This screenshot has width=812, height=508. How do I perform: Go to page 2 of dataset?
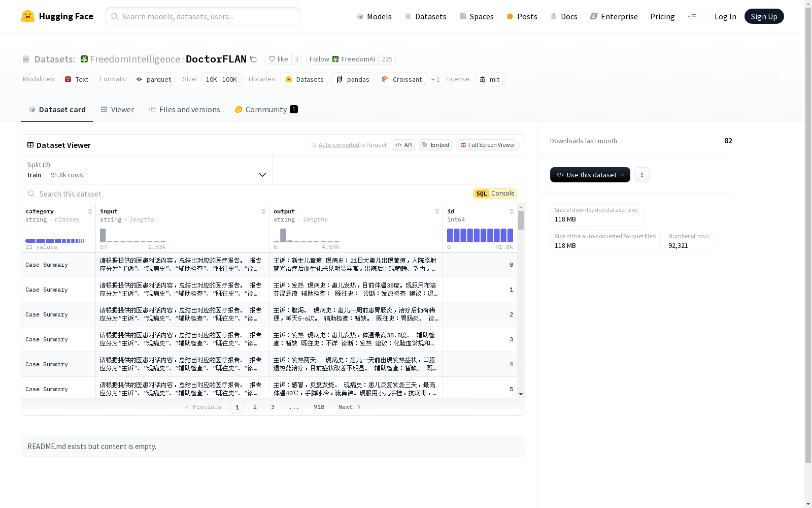click(255, 407)
